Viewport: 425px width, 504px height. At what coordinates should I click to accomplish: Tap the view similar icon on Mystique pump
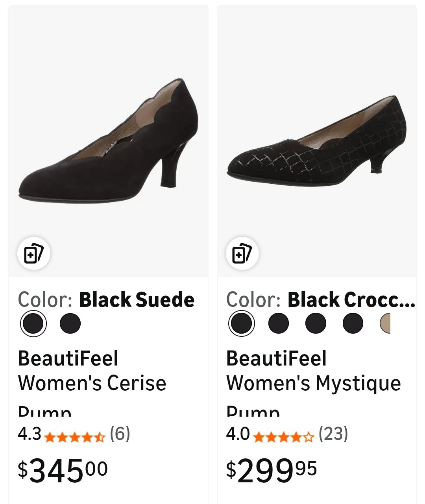click(x=242, y=254)
